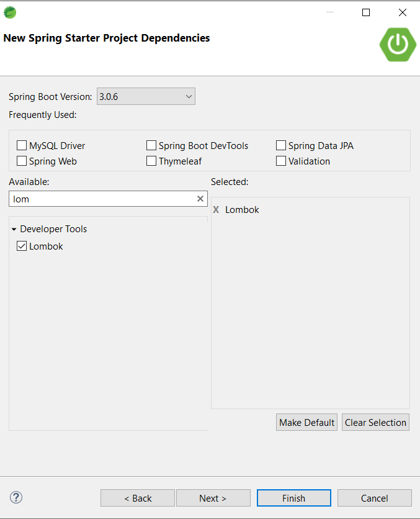Viewport: 420px width, 519px height.
Task: Close the dialog with title bar X
Action: pyautogui.click(x=403, y=12)
